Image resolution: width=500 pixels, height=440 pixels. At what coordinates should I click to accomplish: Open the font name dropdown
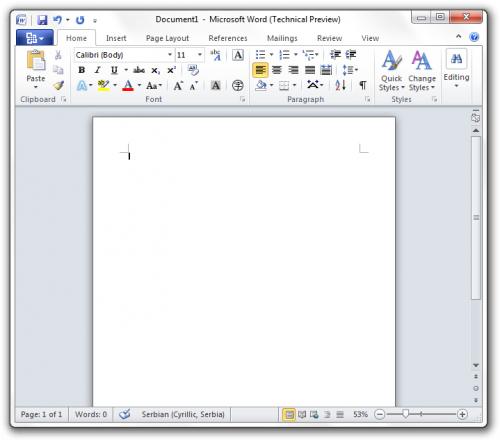click(x=170, y=55)
